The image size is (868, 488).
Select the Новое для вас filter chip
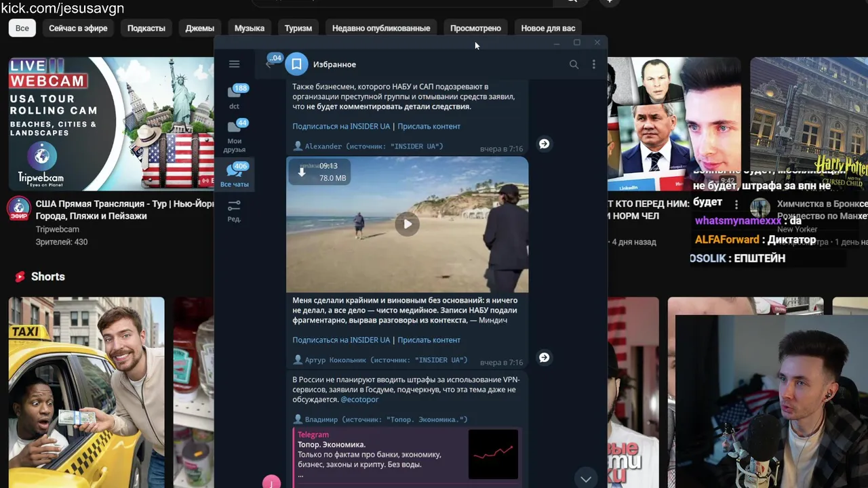pyautogui.click(x=548, y=28)
